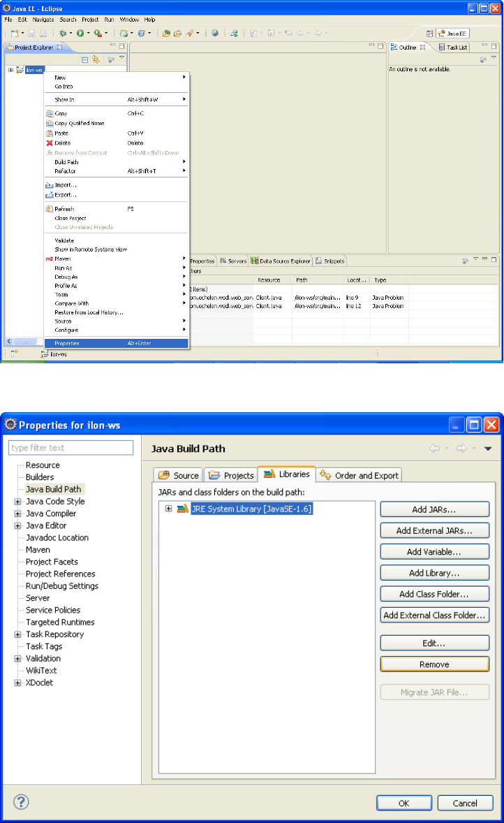This screenshot has width=504, height=823.
Task: Select Targeted Runtimes in properties tree
Action: [x=60, y=622]
